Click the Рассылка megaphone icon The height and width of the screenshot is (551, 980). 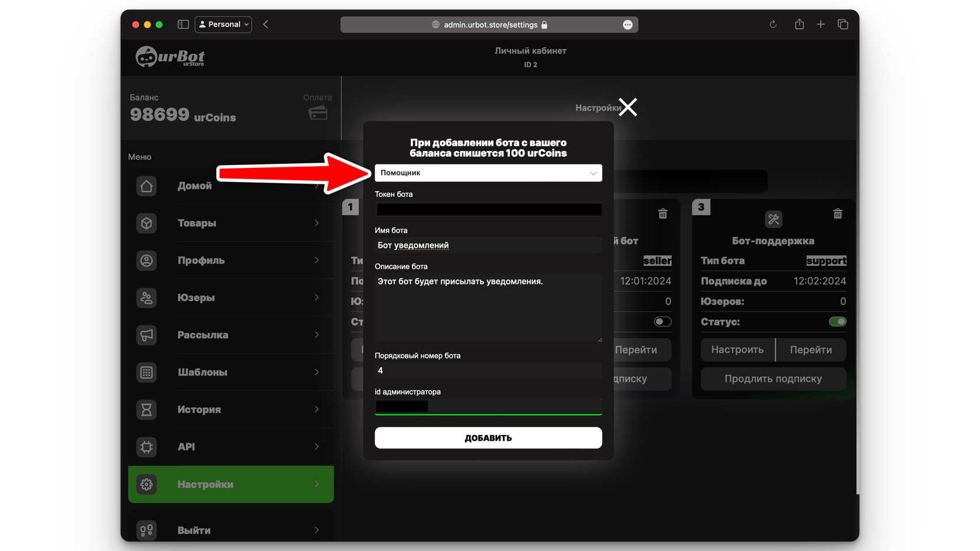click(x=146, y=335)
